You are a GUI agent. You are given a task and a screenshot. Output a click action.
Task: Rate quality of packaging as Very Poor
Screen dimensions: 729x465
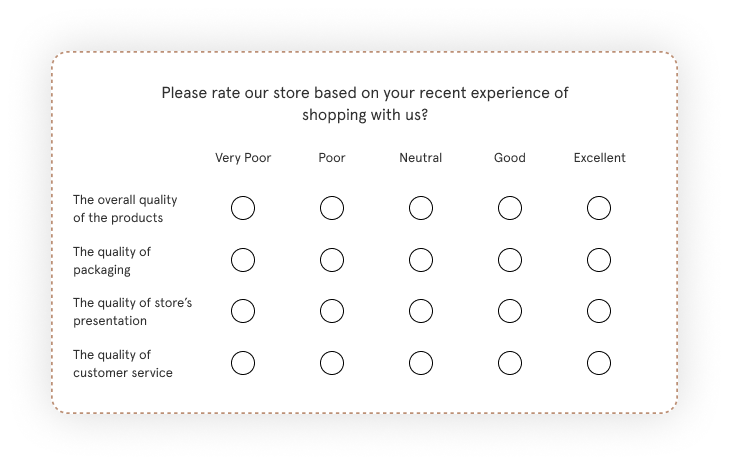coord(243,260)
